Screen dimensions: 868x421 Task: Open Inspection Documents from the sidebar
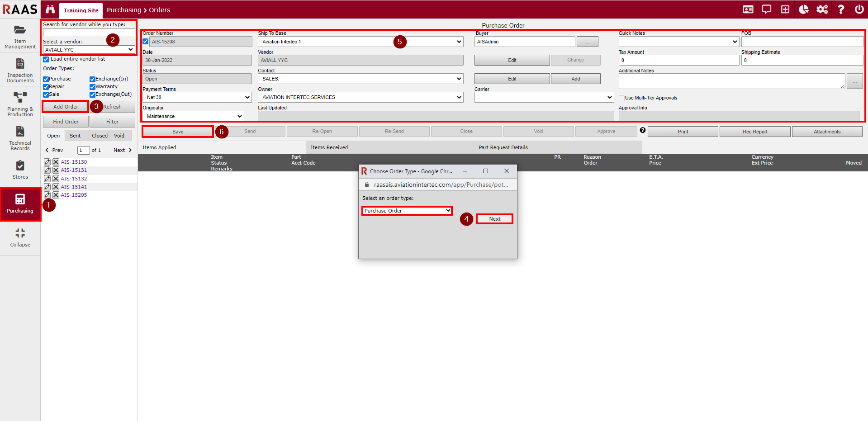tap(20, 70)
